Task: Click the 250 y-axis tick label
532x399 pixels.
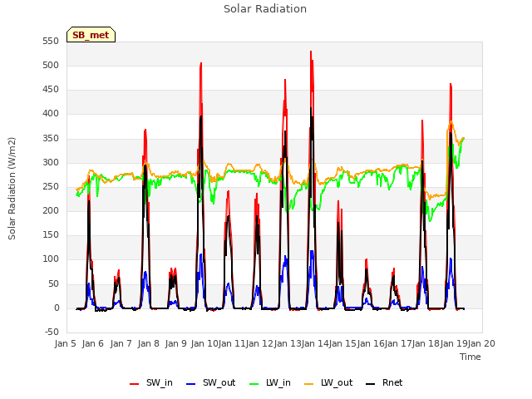Action: (51, 187)
